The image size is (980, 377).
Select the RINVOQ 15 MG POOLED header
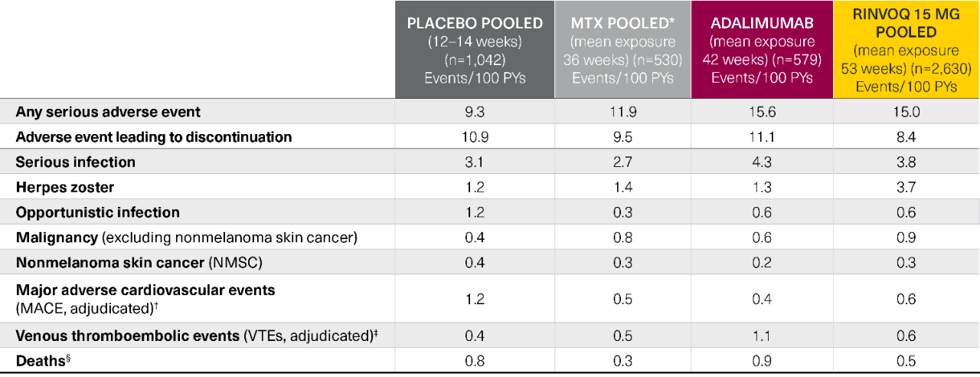[906, 50]
